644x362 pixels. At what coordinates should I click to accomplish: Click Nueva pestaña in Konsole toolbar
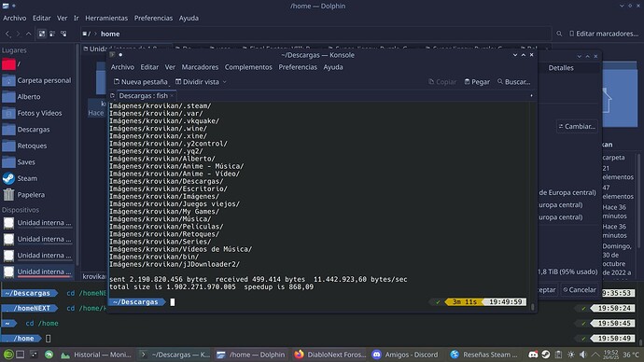(140, 82)
